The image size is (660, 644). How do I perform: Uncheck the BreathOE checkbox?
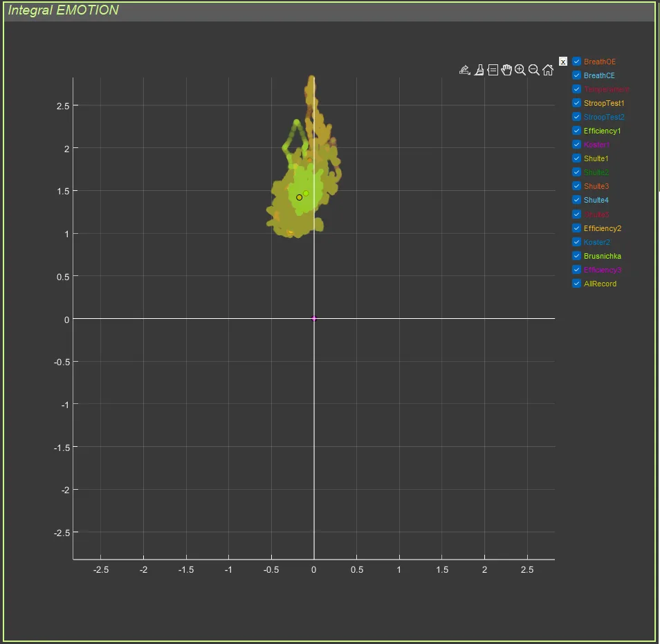click(x=577, y=62)
